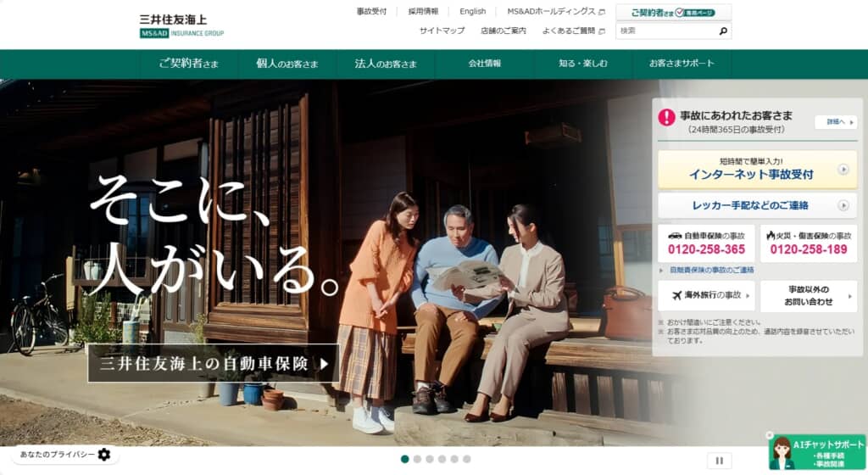Pause the hero slideshow

719,461
